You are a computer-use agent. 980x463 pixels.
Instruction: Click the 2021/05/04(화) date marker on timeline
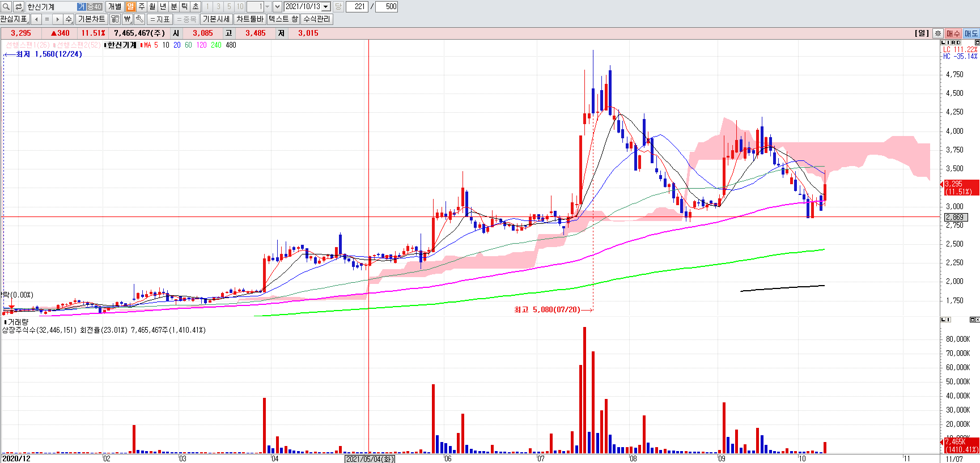(370, 458)
